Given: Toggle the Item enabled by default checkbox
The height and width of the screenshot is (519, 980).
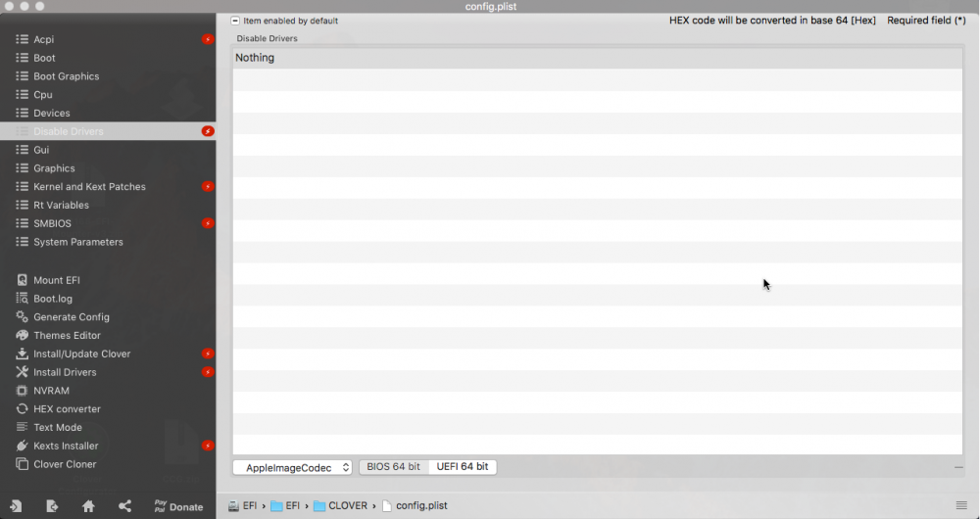Looking at the screenshot, I should point(235,21).
